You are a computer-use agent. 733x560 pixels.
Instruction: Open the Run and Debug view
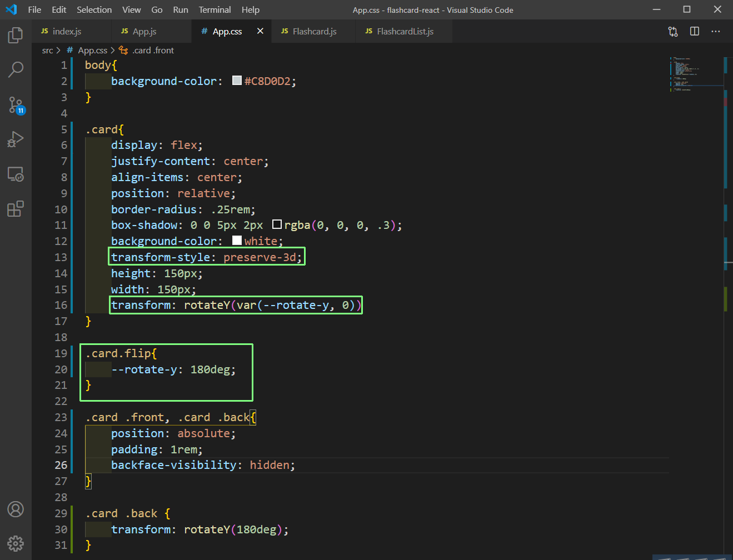[x=16, y=139]
